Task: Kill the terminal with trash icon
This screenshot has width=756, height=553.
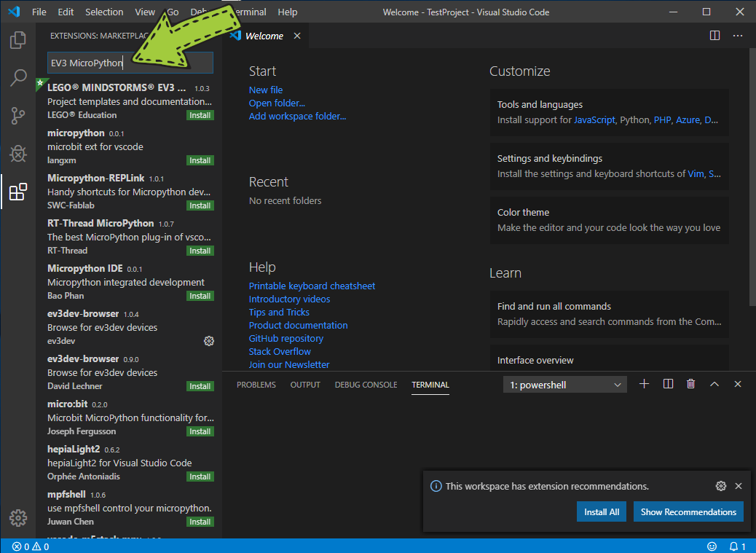Action: coord(691,384)
